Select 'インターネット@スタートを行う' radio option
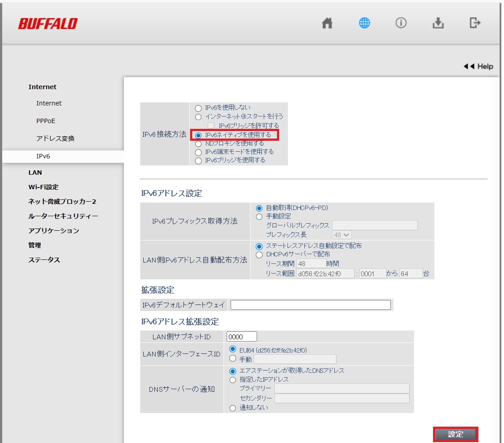Image resolution: width=504 pixels, height=443 pixels. [198, 117]
